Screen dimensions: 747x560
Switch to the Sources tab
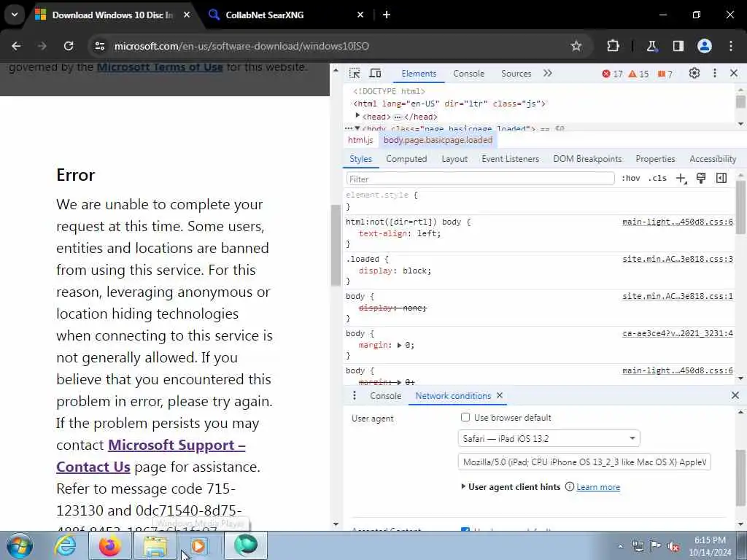[x=516, y=74]
